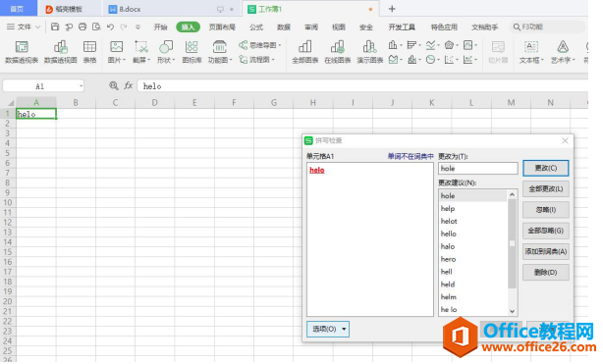Select the 形状 shapes icon
The height and width of the screenshot is (364, 603).
166,52
